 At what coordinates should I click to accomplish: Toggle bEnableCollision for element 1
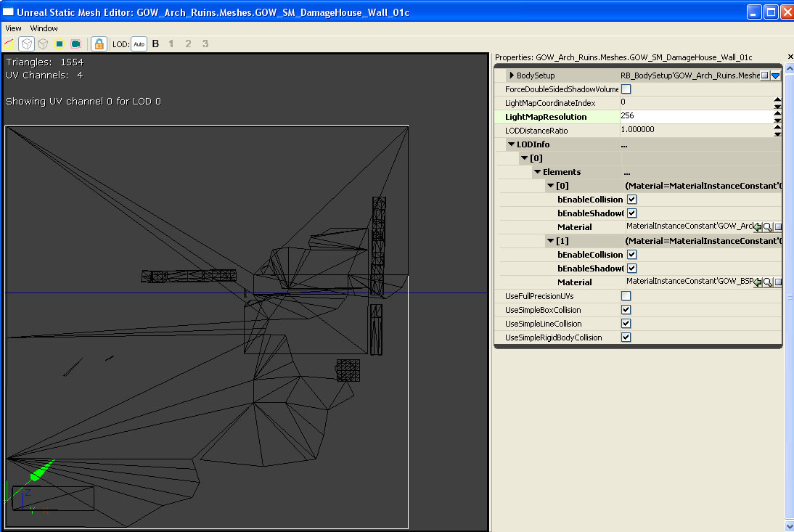tap(632, 255)
